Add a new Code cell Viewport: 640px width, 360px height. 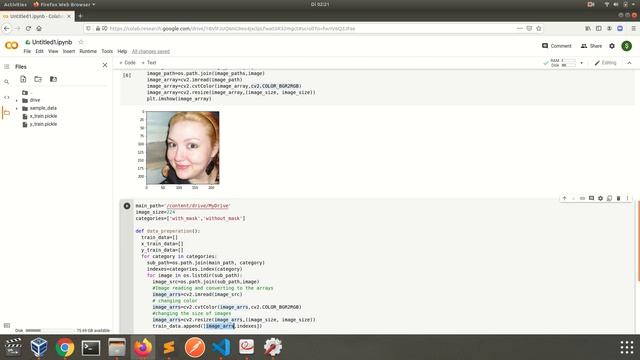click(127, 63)
